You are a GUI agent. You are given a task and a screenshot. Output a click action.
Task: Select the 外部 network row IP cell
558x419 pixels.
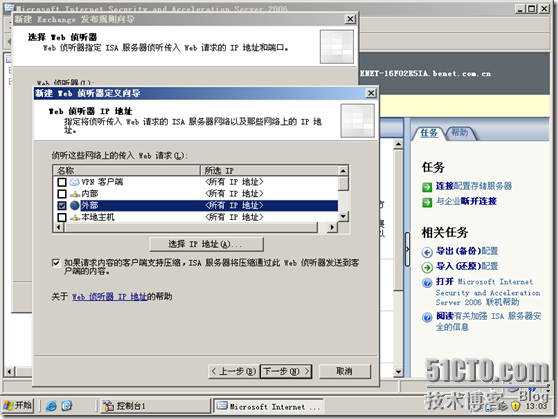point(234,205)
